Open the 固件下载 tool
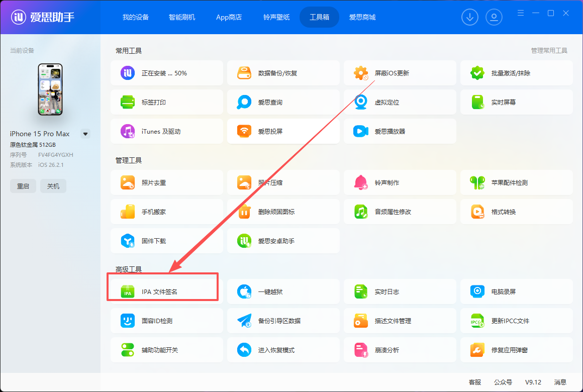The height and width of the screenshot is (392, 583). click(x=166, y=241)
